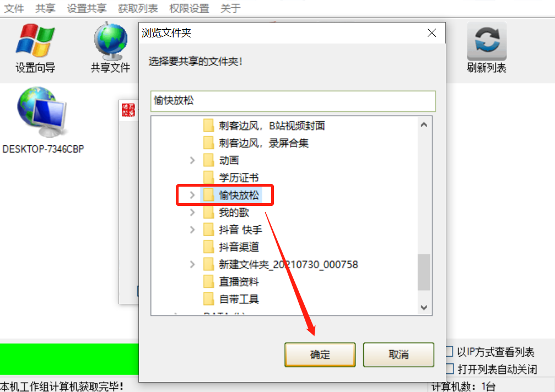The width and height of the screenshot is (555, 392).
Task: Select the 学历证书 folder icon
Action: [x=209, y=177]
